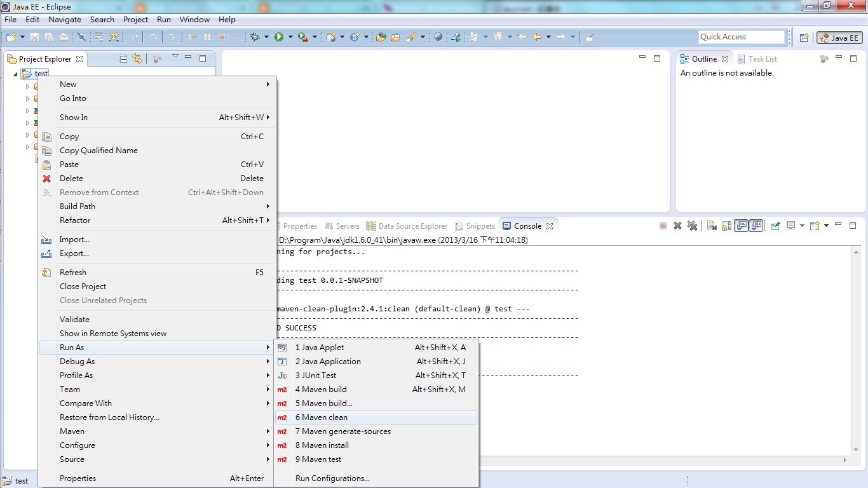The image size is (868, 488).
Task: Click Refresh in the context menu
Action: 158,273
